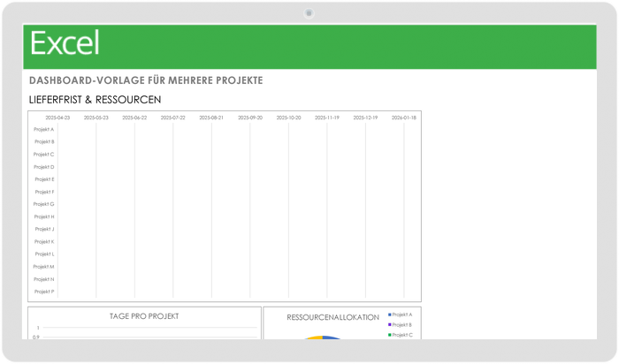Click the date label 2026-01-18
This screenshot has width=619, height=364.
coord(404,118)
